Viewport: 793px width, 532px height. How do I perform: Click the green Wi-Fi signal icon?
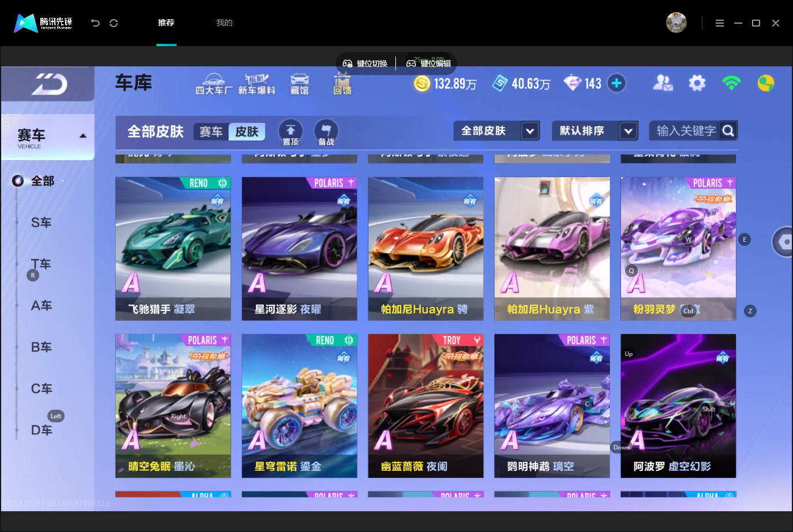click(731, 83)
